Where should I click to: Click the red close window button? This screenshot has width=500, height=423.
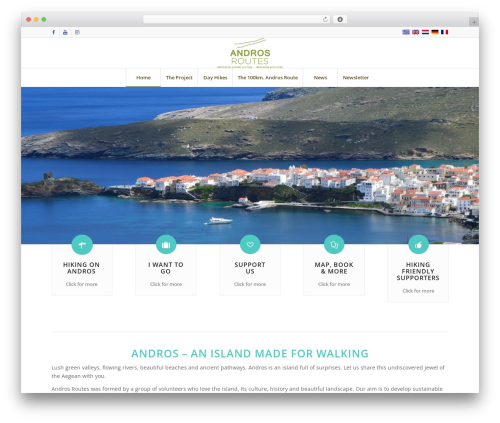pos(29,19)
